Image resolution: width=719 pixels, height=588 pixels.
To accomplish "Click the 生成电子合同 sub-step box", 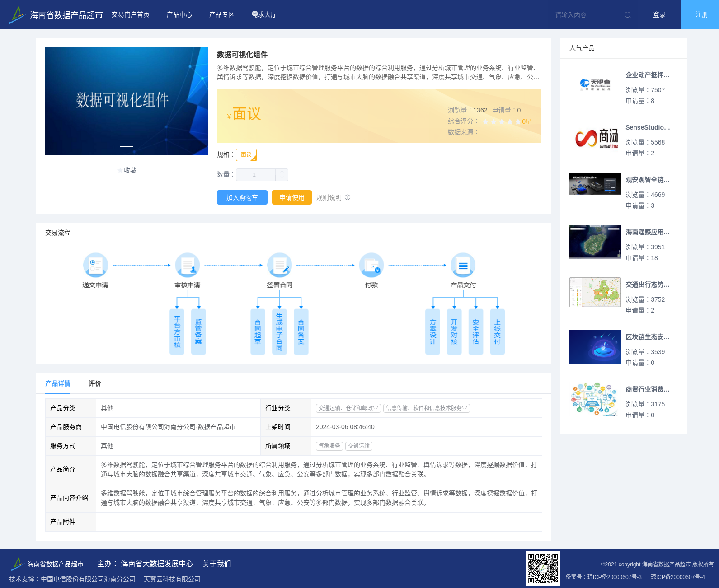I will [x=279, y=331].
